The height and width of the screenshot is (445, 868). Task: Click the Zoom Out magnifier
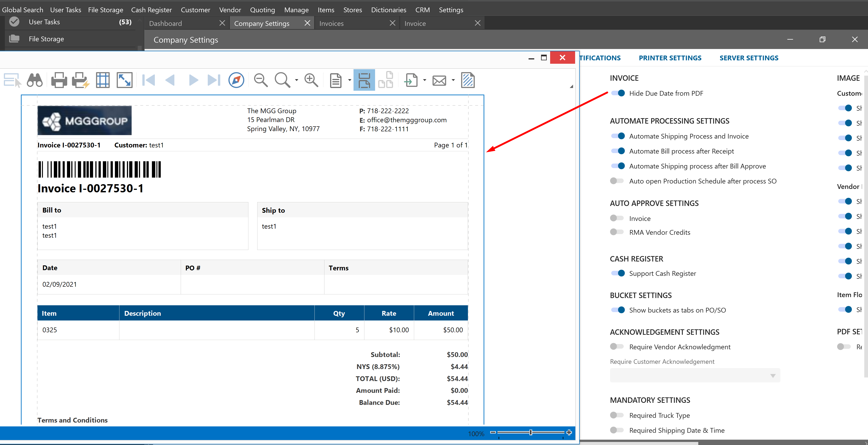pyautogui.click(x=260, y=80)
